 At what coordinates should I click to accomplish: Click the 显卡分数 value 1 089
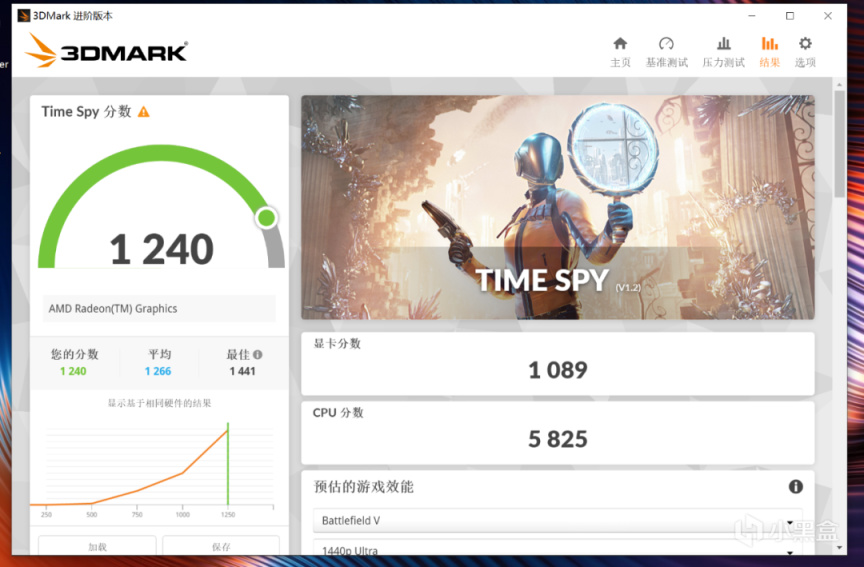click(x=558, y=370)
